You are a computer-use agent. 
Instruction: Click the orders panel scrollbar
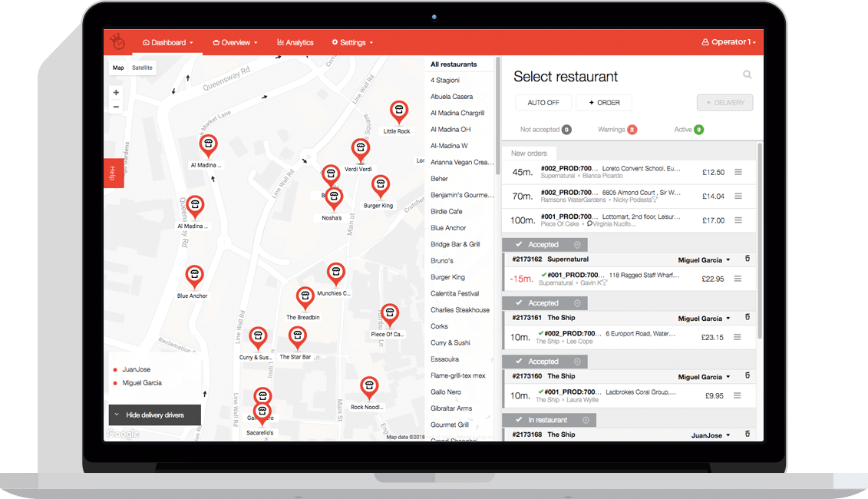coord(760,241)
